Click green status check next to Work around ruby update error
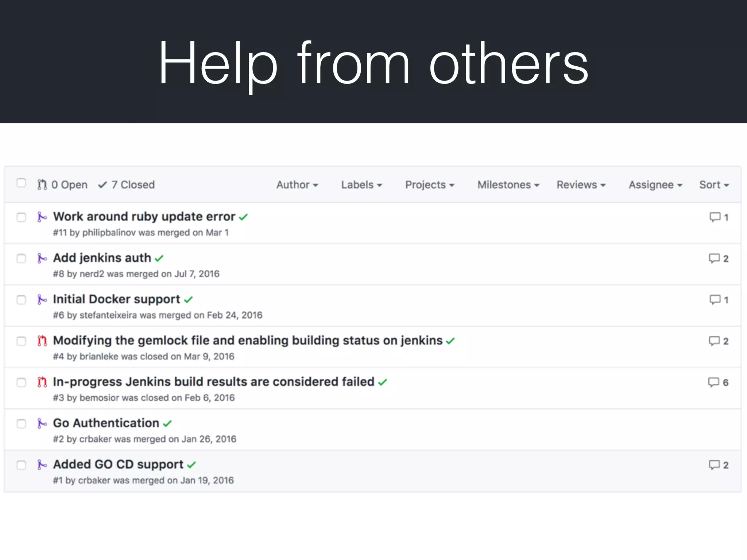The image size is (747, 560). [x=243, y=217]
